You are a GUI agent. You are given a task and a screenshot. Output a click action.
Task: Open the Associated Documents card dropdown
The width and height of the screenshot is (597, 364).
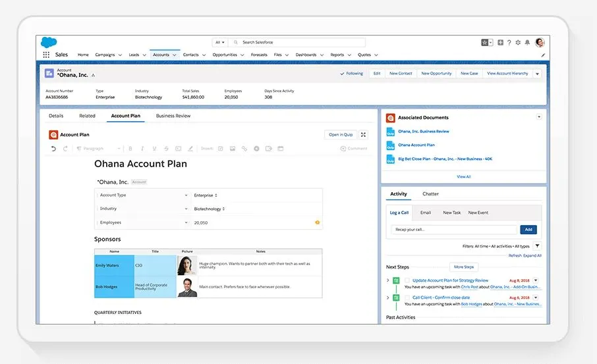pyautogui.click(x=539, y=117)
